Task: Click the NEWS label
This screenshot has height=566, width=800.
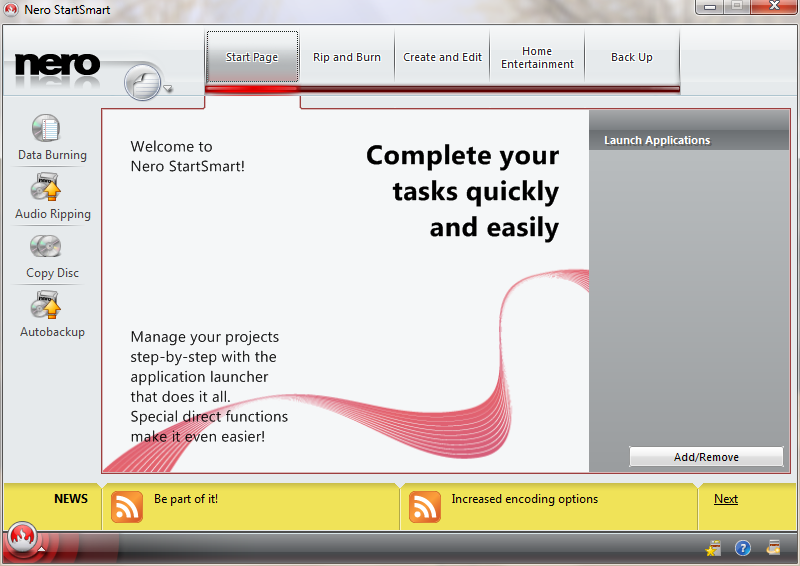Action: pyautogui.click(x=70, y=499)
